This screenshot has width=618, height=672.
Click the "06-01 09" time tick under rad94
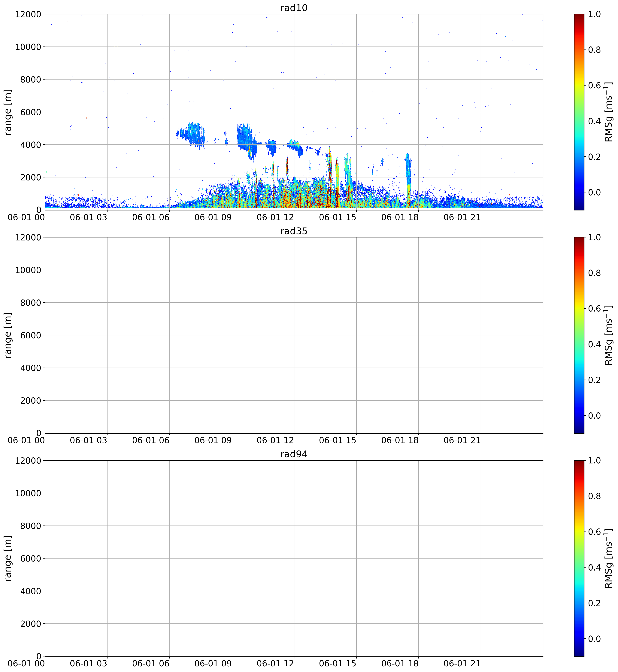click(x=213, y=663)
